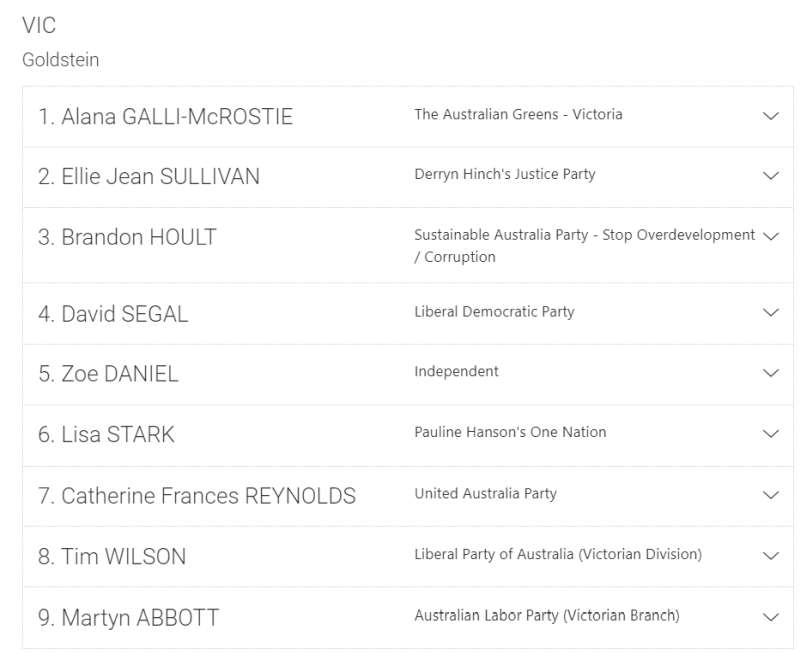Expand Ellie Jean SULLIVAN row chevron
This screenshot has width=800, height=654.
[x=770, y=176]
